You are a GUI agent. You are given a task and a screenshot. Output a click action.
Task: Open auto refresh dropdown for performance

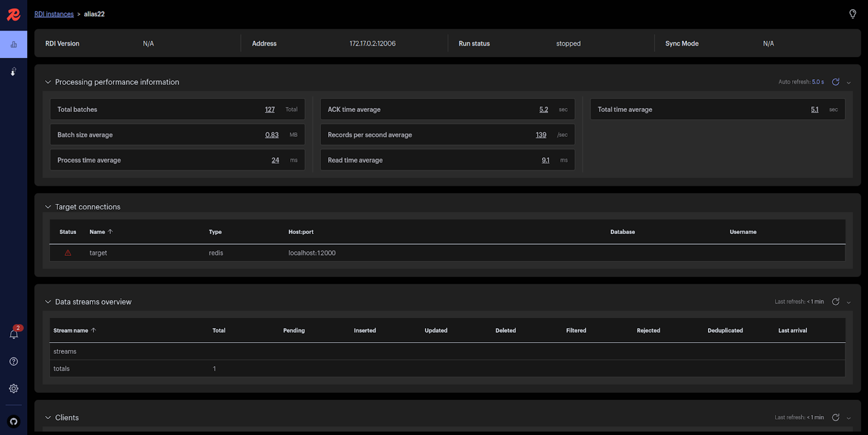849,82
